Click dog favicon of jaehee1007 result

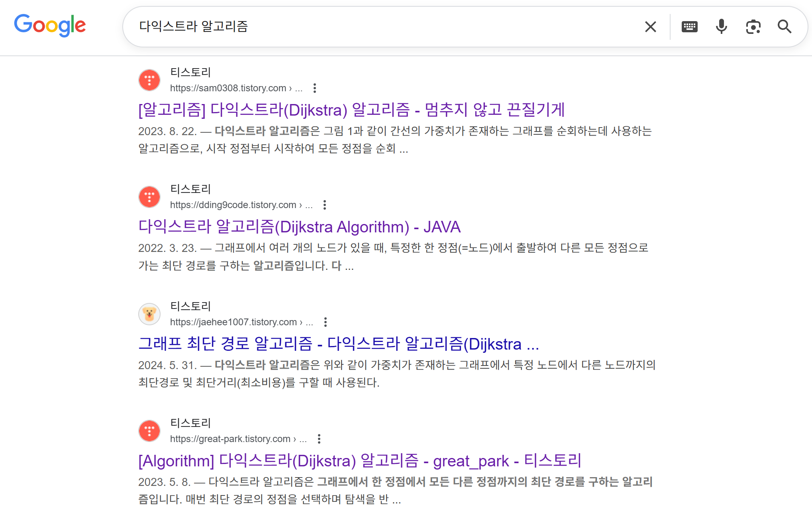[x=149, y=314]
